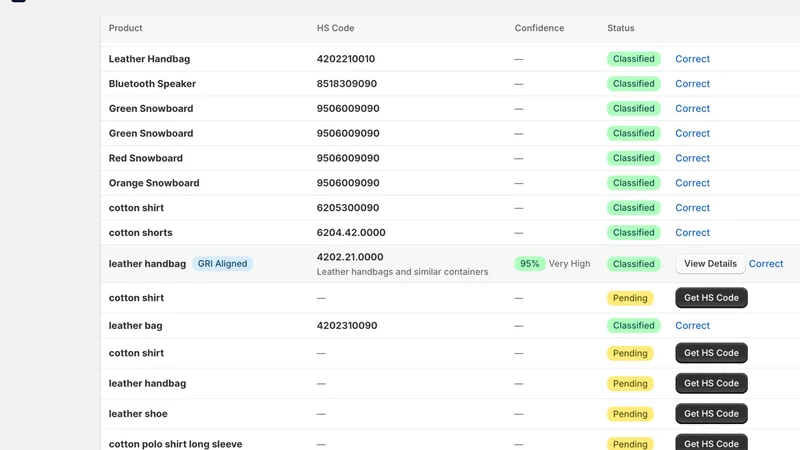Click Correct for HS code 6205300090 row
This screenshot has width=800, height=450.
click(x=692, y=208)
